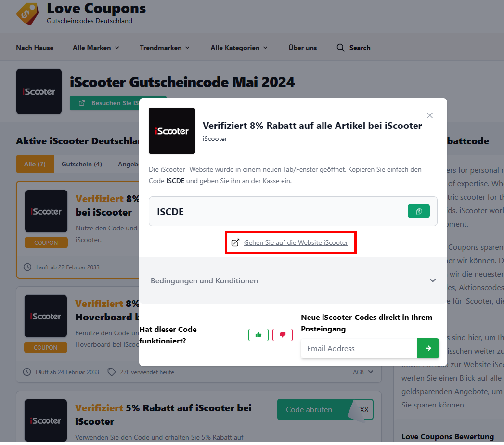Click iScooter brand logo beside page title
Viewport: 504px width, 445px height.
(x=39, y=91)
